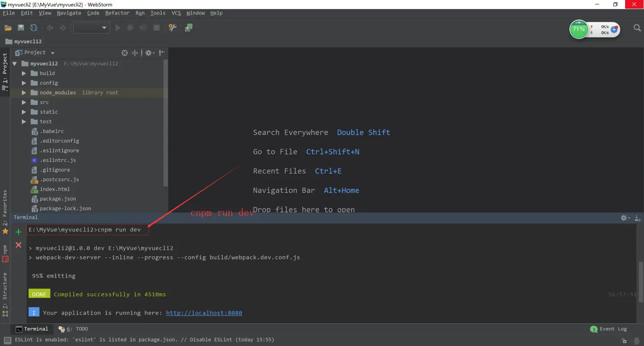Open the http://localhost:8080 link
This screenshot has height=346, width=644.
[x=204, y=313]
